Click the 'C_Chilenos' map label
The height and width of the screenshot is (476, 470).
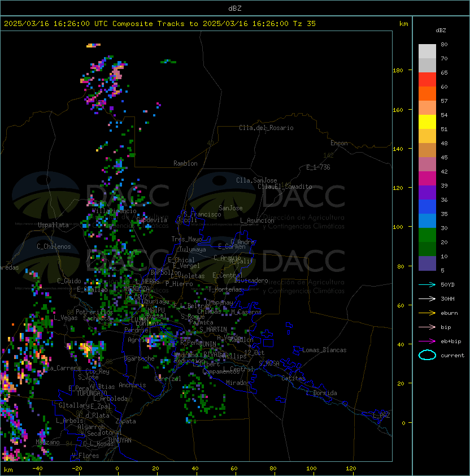pos(54,246)
